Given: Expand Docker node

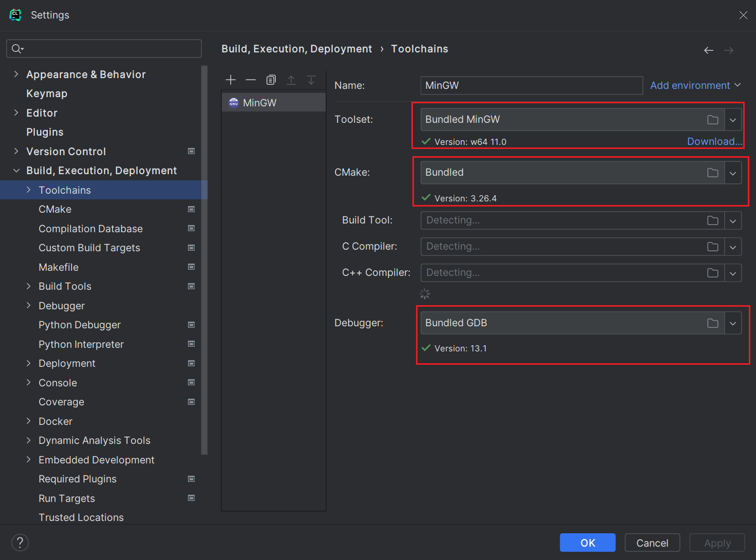Looking at the screenshot, I should click(x=29, y=421).
